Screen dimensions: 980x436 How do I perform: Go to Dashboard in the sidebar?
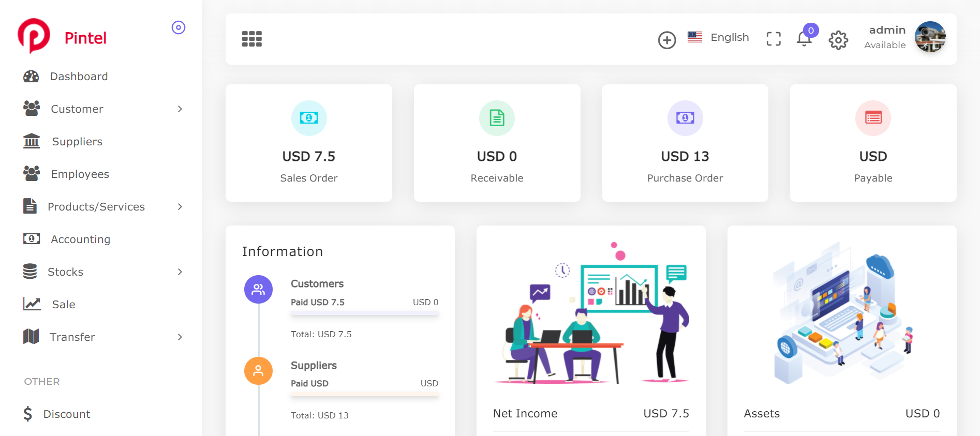click(79, 77)
